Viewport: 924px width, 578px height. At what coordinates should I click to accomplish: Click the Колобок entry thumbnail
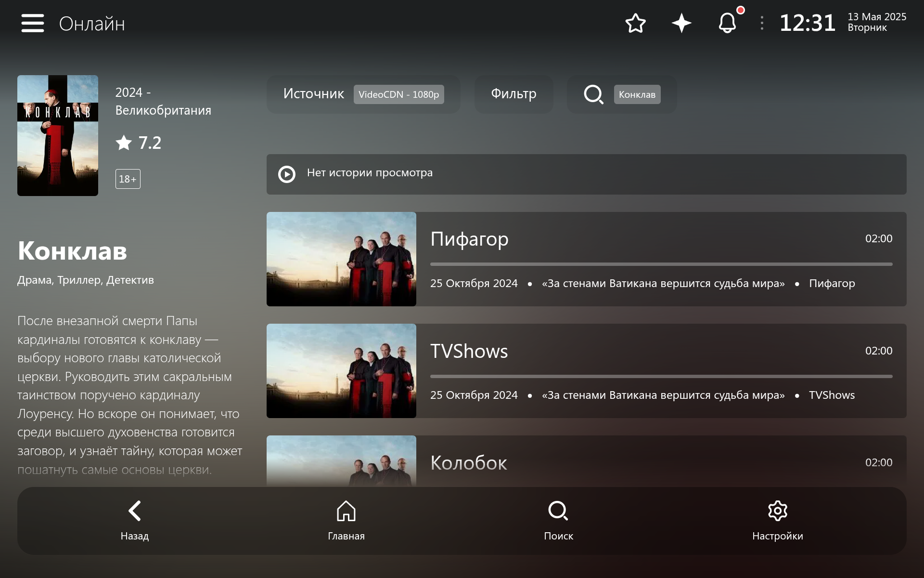coord(341,461)
